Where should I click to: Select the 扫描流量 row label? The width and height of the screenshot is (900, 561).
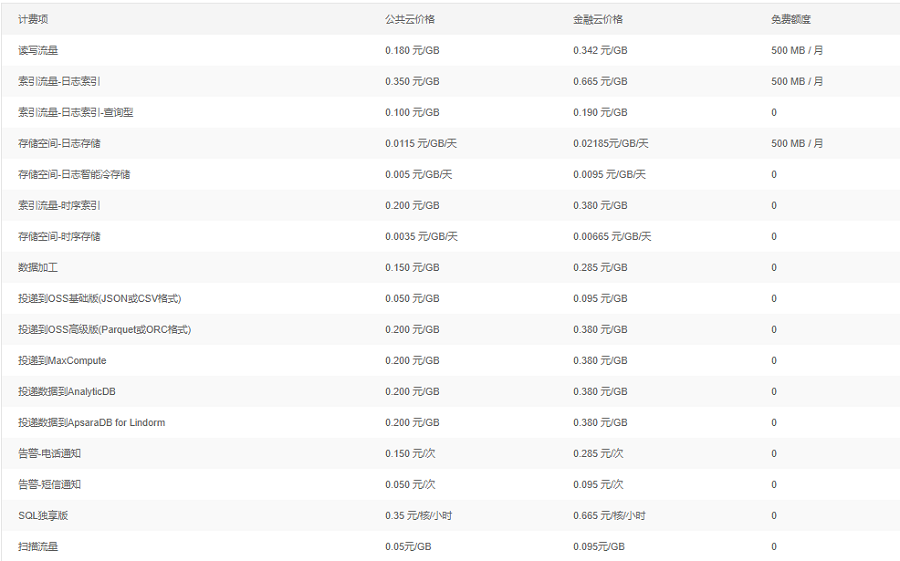38,547
